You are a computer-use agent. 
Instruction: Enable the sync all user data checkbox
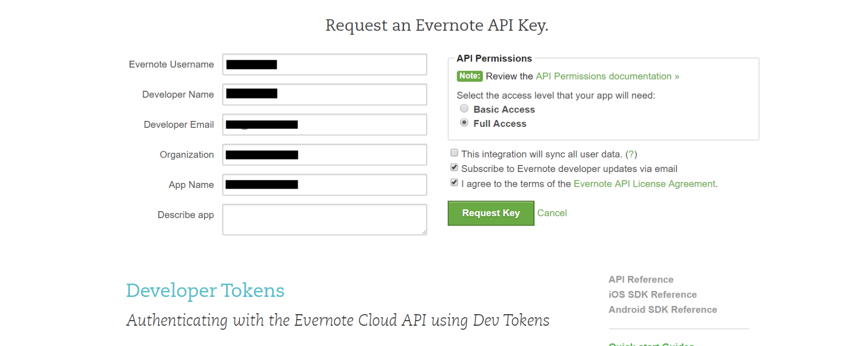(454, 153)
